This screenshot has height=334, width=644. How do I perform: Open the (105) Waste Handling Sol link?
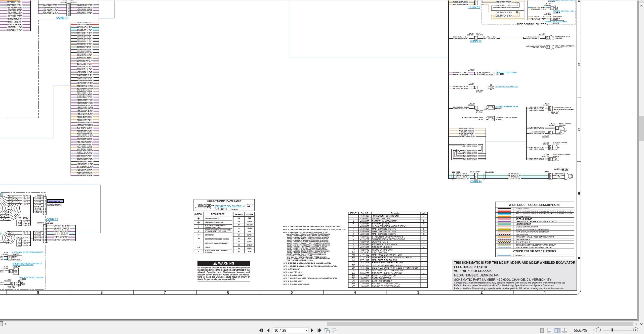coord(506,86)
